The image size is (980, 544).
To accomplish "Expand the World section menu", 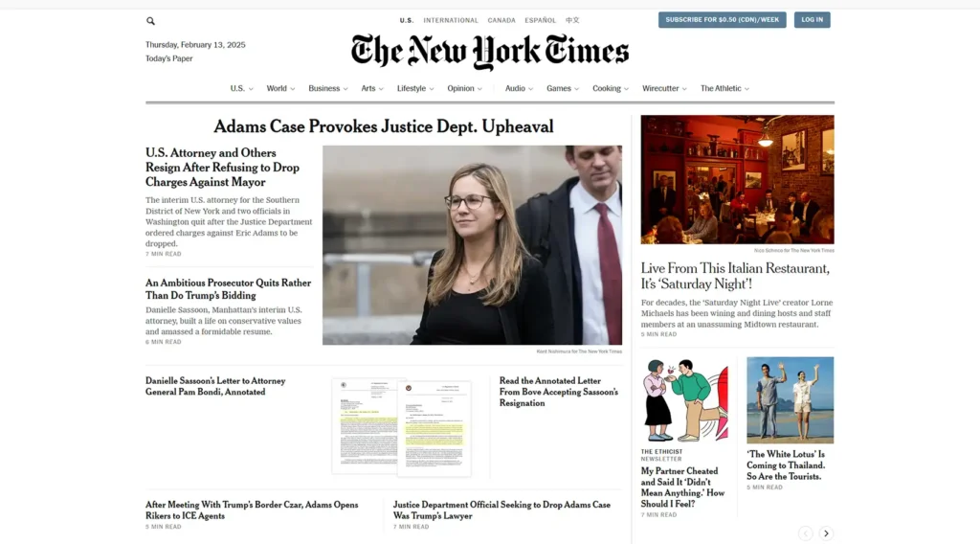I will click(x=280, y=89).
